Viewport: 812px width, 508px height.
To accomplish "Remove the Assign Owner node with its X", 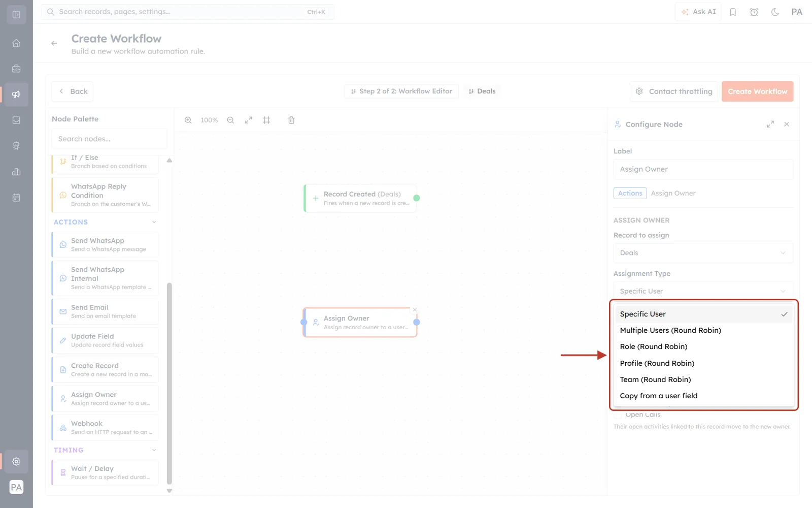I will [415, 309].
